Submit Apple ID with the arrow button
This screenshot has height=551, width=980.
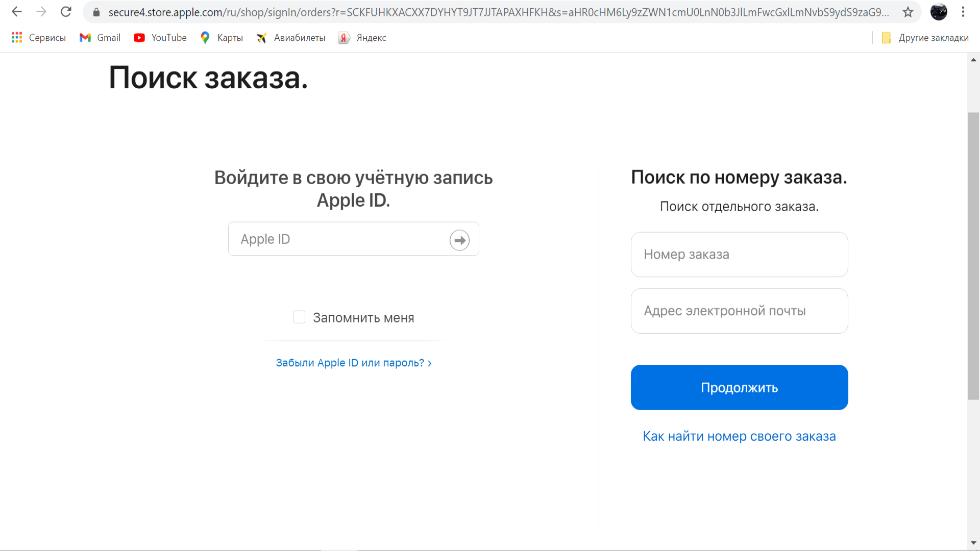[x=459, y=240]
